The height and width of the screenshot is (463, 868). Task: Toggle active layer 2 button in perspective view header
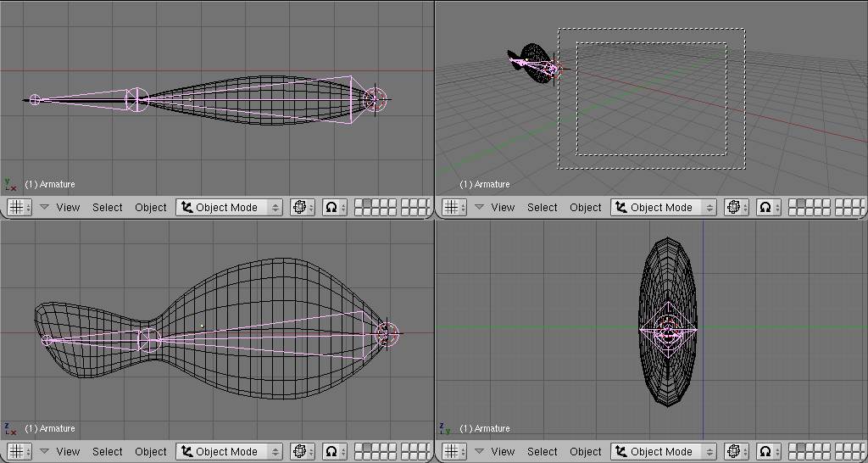coord(802,204)
